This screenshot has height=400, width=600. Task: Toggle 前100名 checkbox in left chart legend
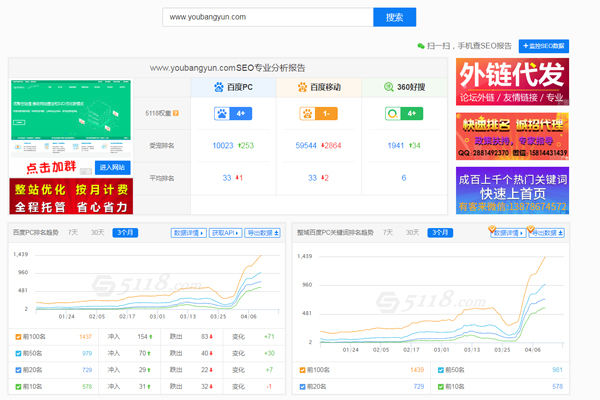pos(18,337)
